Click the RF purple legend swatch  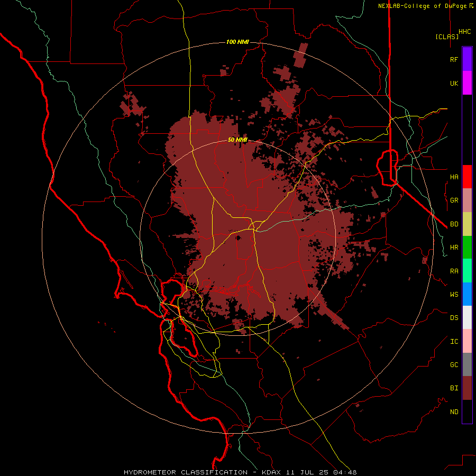point(467,59)
